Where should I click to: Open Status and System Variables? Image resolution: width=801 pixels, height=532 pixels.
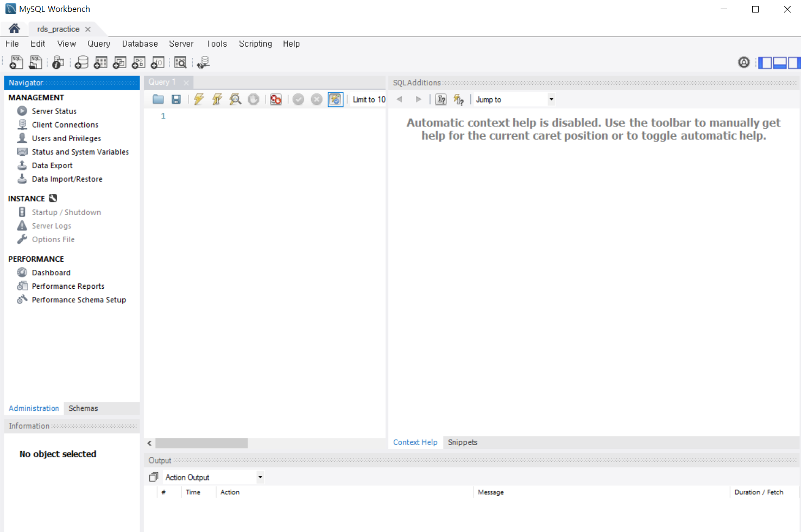coord(80,152)
